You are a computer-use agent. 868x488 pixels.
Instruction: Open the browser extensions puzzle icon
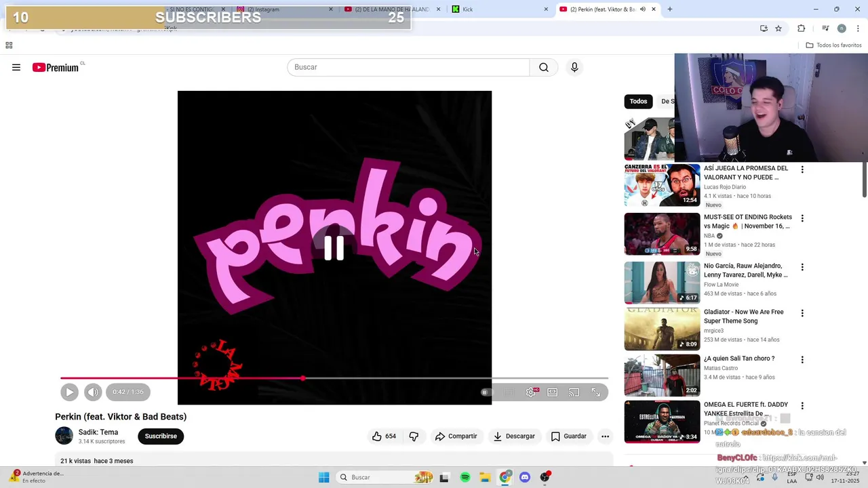[x=802, y=28]
